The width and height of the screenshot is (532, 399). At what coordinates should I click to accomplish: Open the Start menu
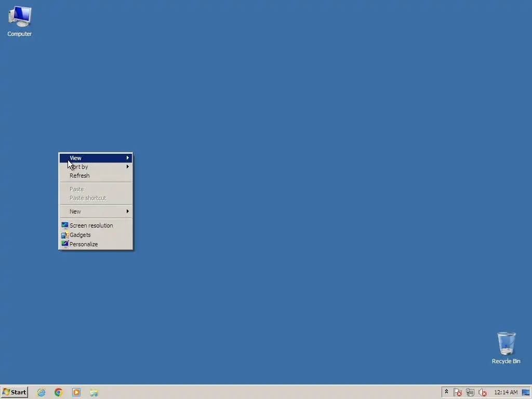14,392
